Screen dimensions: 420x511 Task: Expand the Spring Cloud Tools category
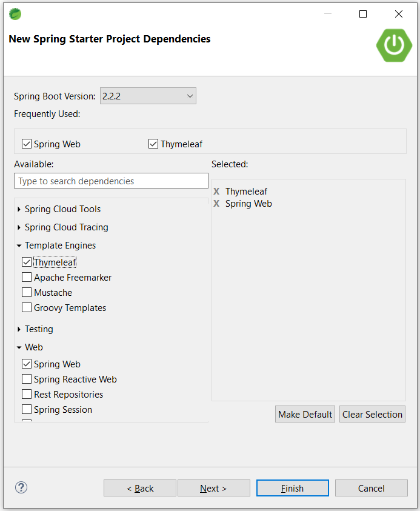click(x=19, y=209)
